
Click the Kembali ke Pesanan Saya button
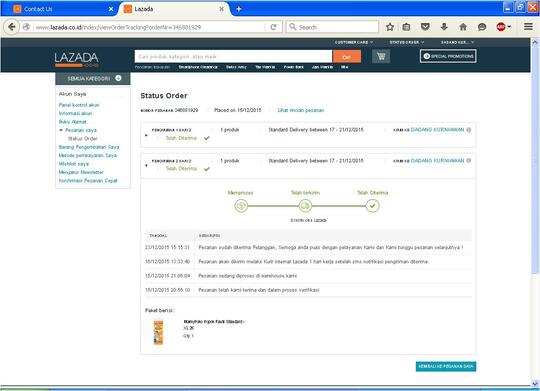pyautogui.click(x=446, y=366)
